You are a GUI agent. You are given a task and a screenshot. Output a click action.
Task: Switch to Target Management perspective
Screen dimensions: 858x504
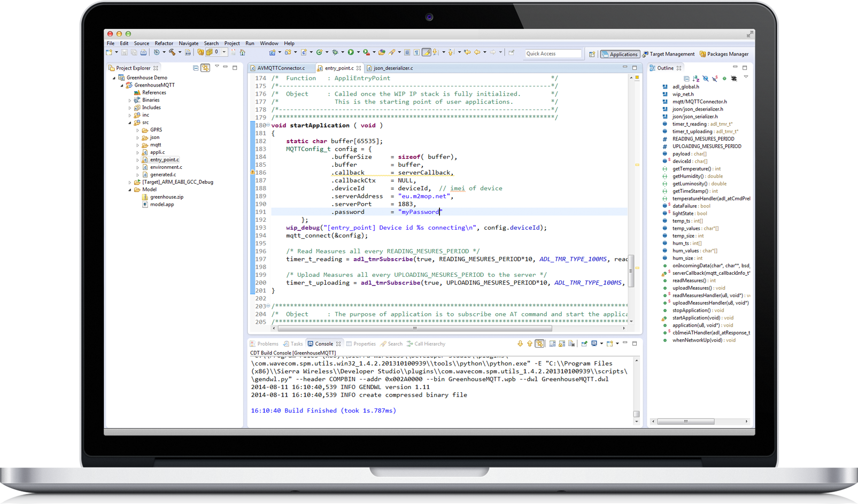669,54
